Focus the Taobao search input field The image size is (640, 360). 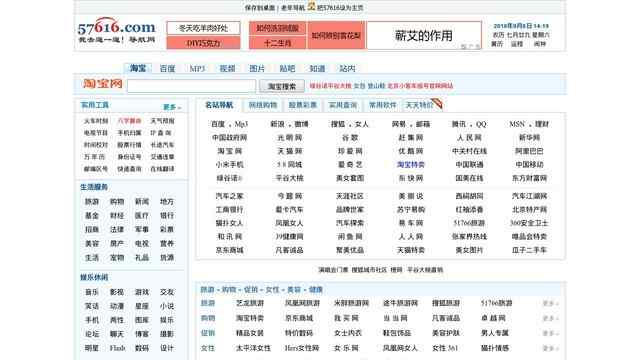point(191,86)
